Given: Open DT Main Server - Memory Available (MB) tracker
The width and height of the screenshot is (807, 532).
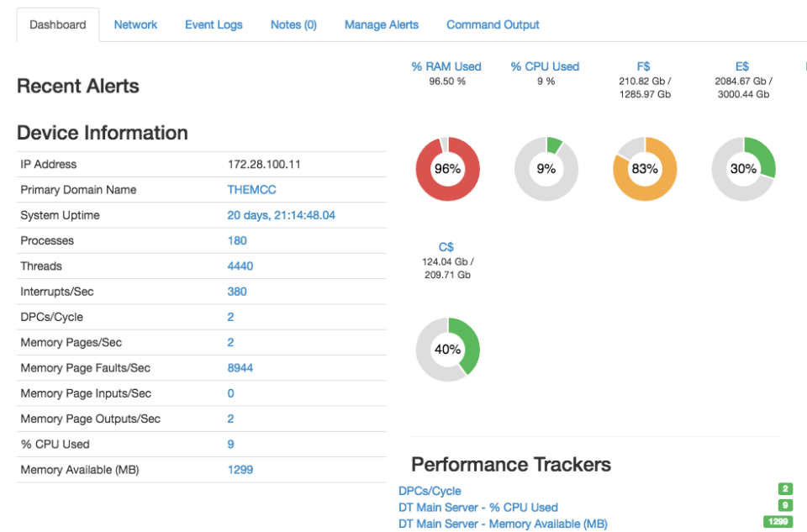Looking at the screenshot, I should click(x=503, y=524).
